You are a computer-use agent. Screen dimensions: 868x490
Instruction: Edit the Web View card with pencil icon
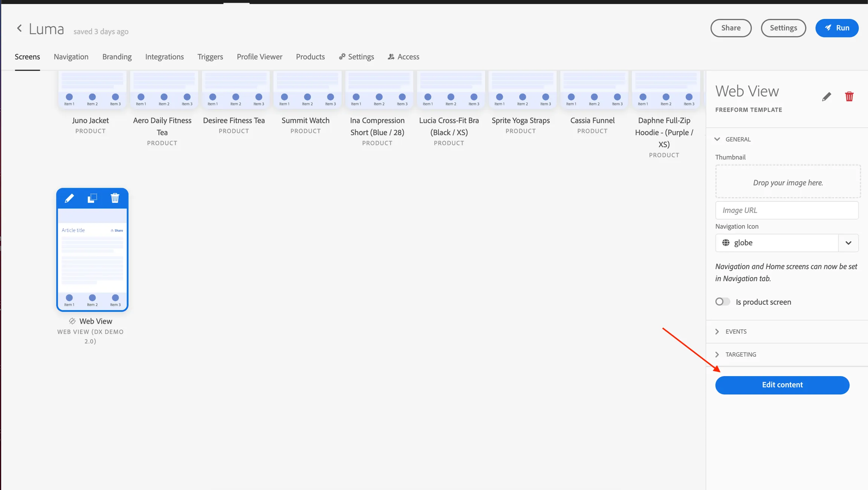coord(69,198)
